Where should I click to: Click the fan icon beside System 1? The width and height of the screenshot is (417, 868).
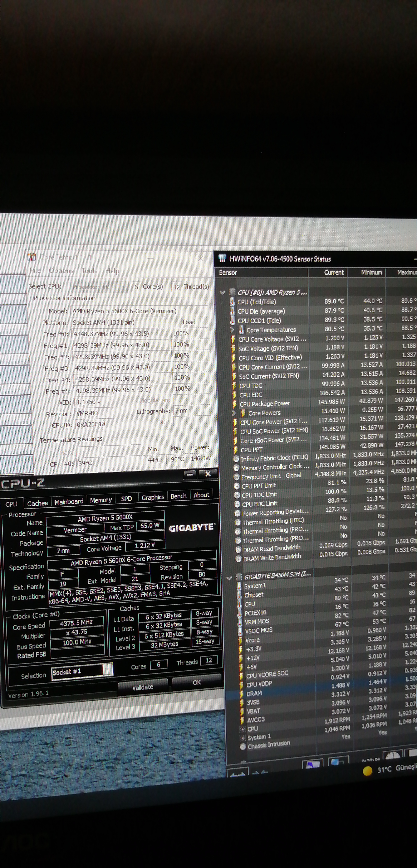click(x=242, y=738)
